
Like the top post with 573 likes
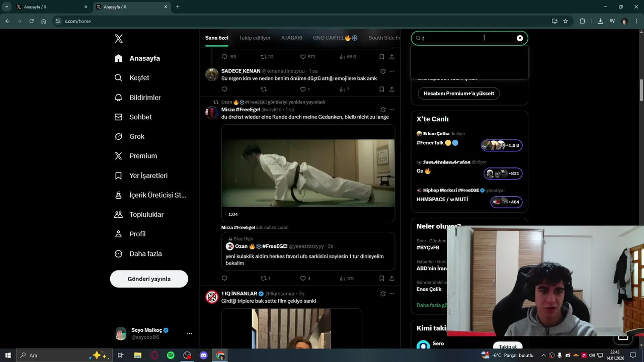point(307,57)
